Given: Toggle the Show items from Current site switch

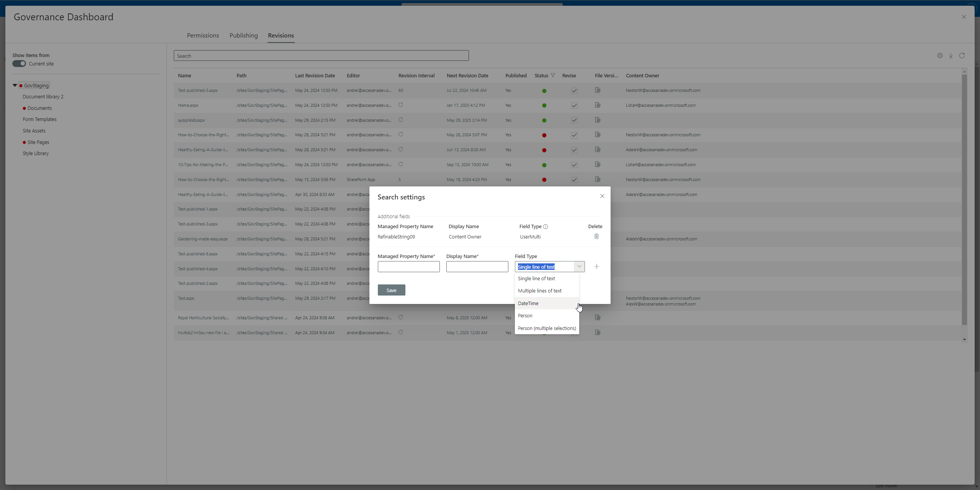Looking at the screenshot, I should tap(20, 63).
